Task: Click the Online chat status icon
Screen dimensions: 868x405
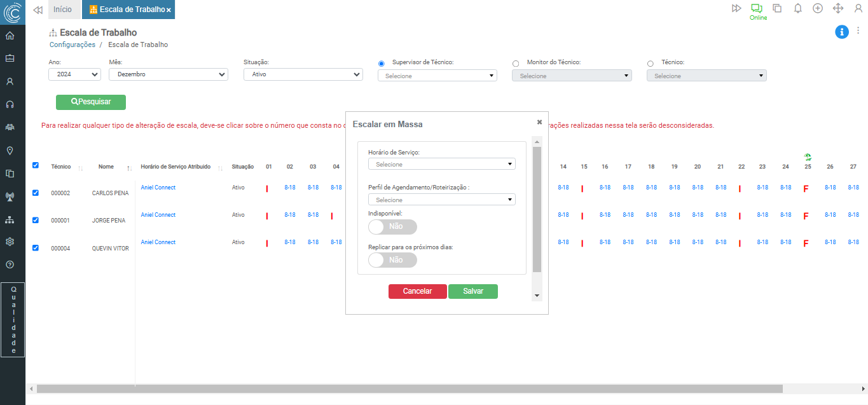Action: coord(757,9)
